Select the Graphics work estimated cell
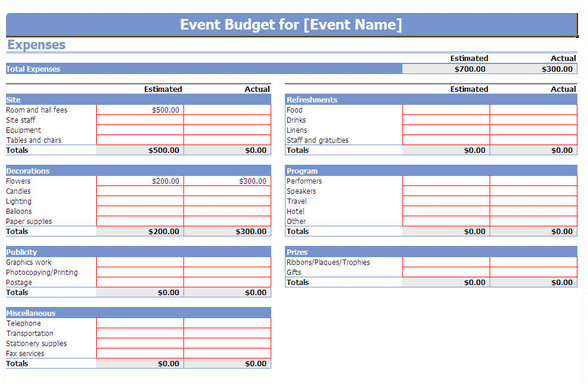Viewport: 588px width, 384px height. (x=140, y=262)
